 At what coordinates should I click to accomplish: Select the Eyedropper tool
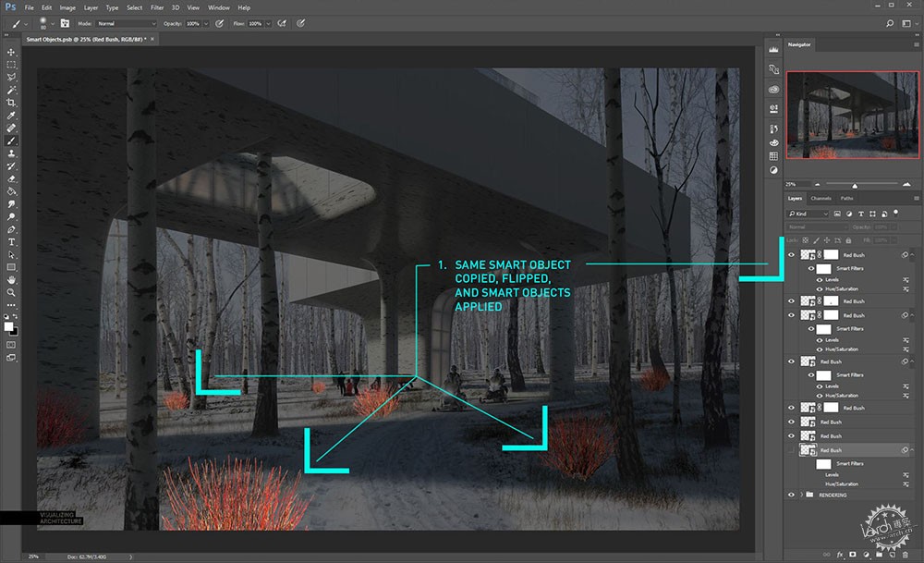pyautogui.click(x=10, y=116)
